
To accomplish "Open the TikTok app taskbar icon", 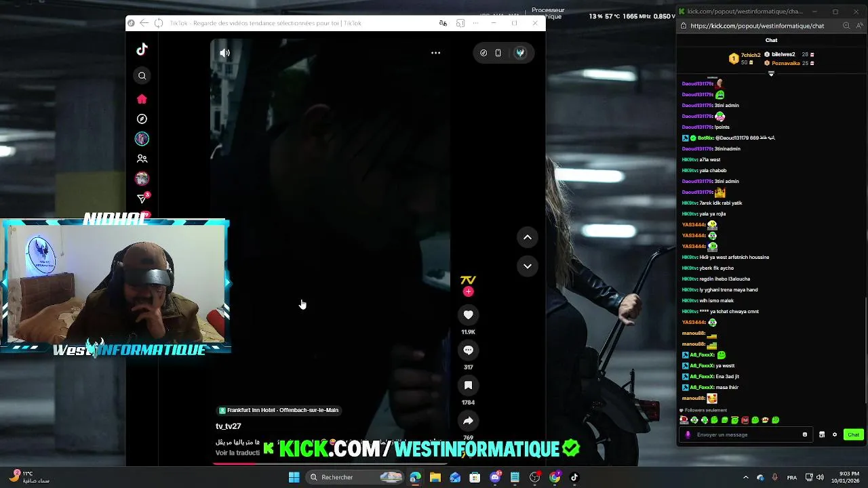I will point(574,477).
